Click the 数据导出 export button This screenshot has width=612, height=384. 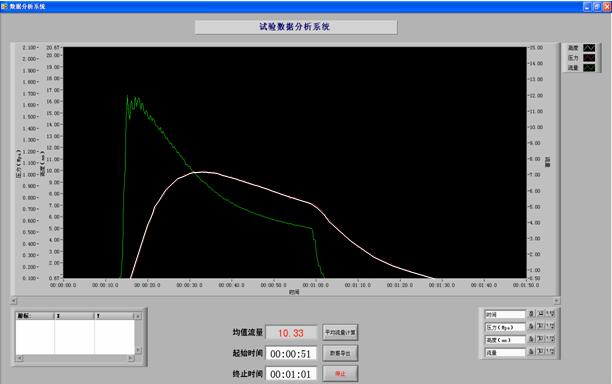340,353
